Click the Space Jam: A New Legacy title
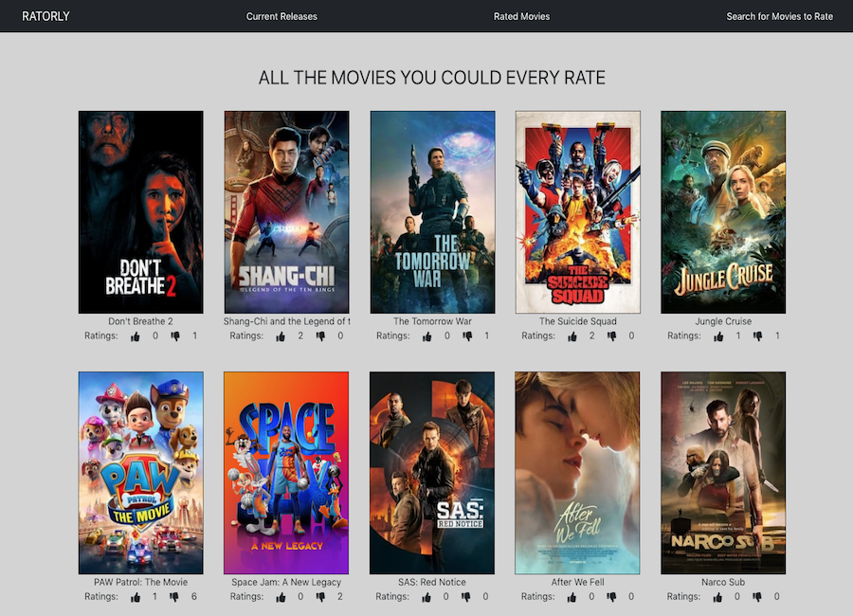853x616 pixels. [x=286, y=582]
